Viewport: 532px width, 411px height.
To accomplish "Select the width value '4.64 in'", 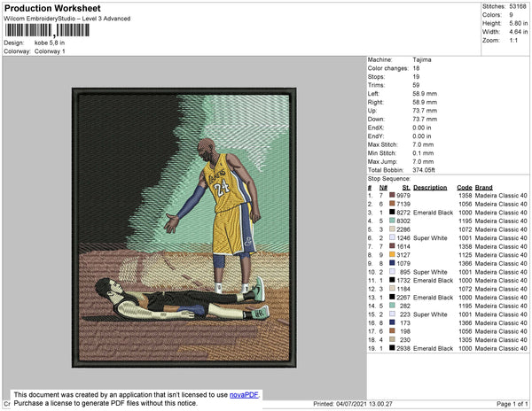I will pos(519,32).
